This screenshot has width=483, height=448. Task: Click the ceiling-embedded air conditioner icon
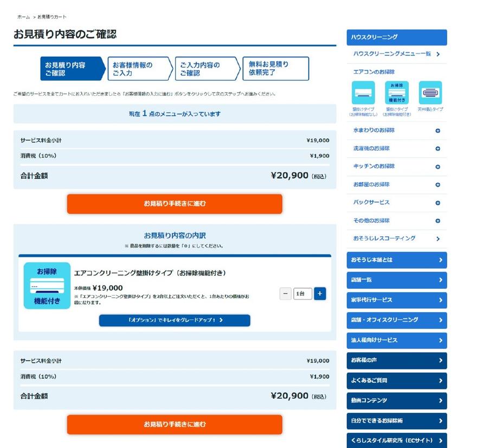pyautogui.click(x=430, y=93)
